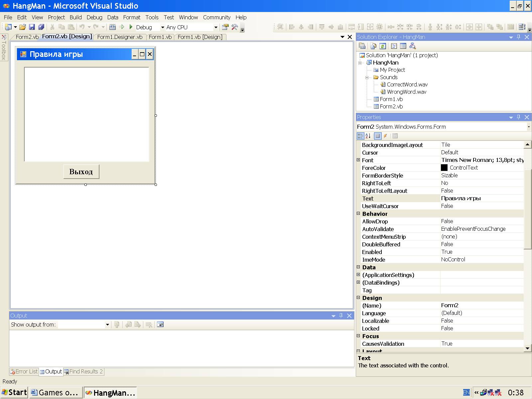Toggle Categorized view in Properties panel
This screenshot has height=399, width=532.
360,136
